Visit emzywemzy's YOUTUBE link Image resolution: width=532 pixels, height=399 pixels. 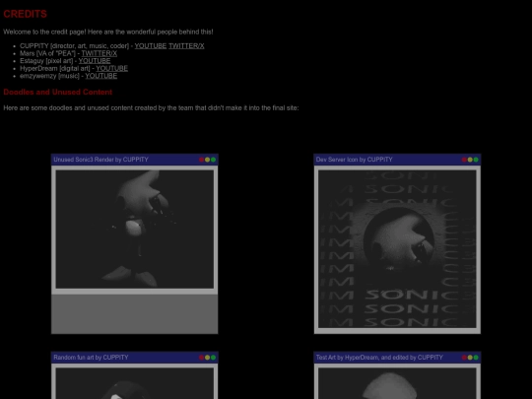tap(101, 76)
